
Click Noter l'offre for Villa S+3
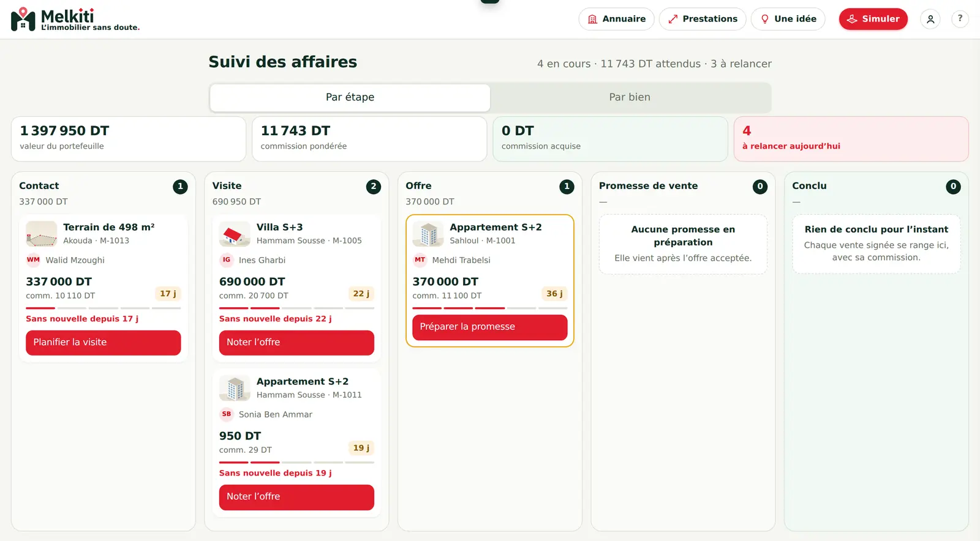point(296,343)
